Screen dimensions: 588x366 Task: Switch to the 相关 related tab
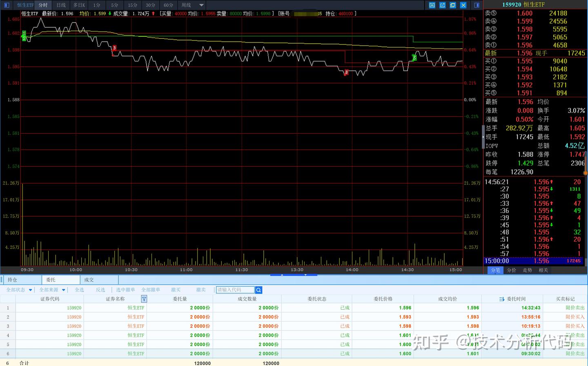click(543, 270)
